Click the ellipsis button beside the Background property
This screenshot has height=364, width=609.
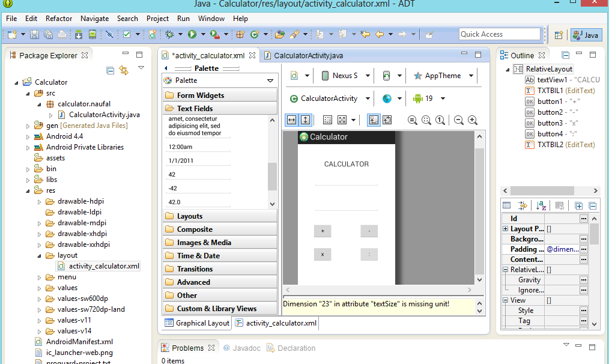pyautogui.click(x=585, y=239)
